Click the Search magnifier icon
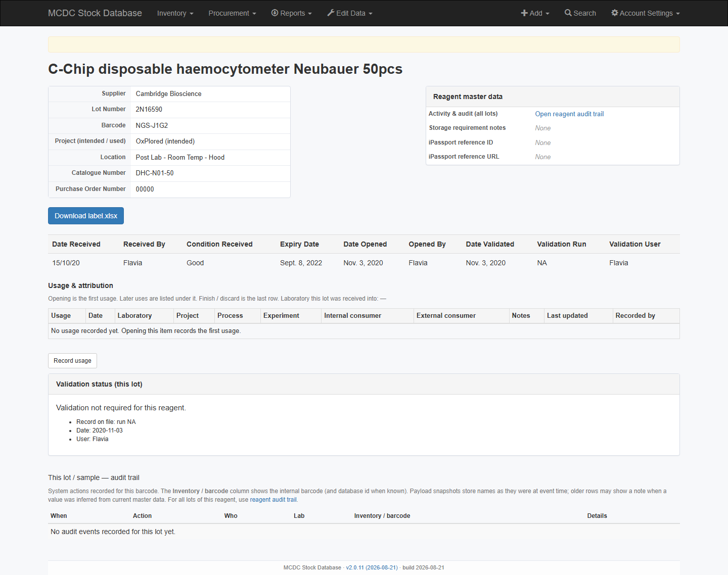728x575 pixels. coord(568,13)
